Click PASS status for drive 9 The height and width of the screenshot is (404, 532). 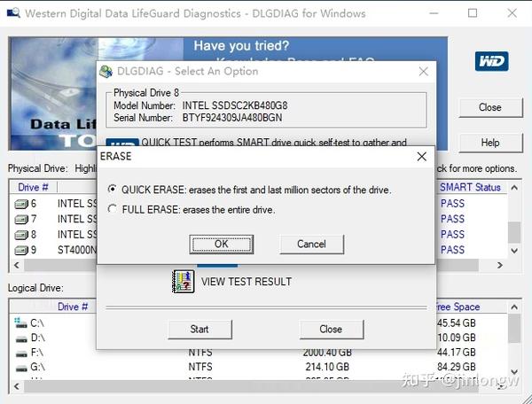coord(452,250)
